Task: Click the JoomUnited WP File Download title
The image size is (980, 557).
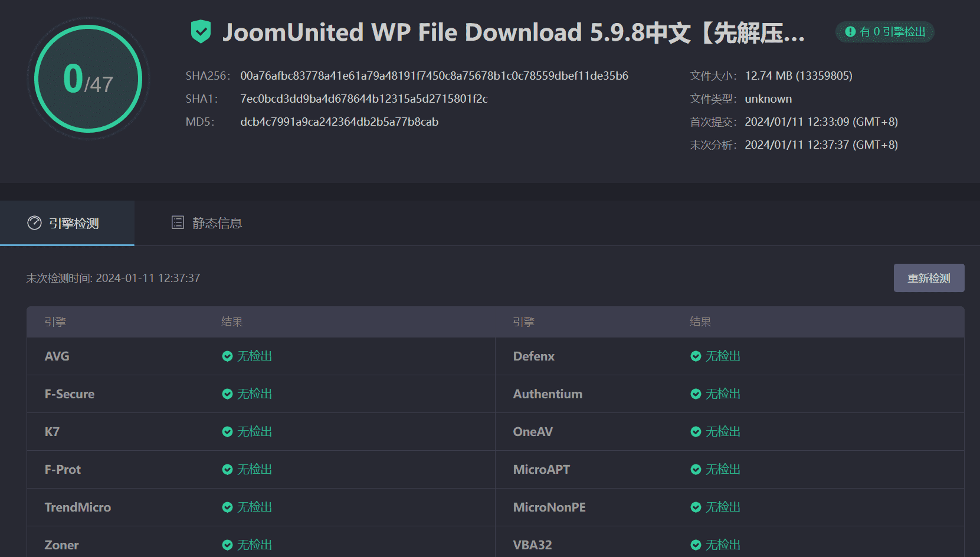Action: pos(513,32)
